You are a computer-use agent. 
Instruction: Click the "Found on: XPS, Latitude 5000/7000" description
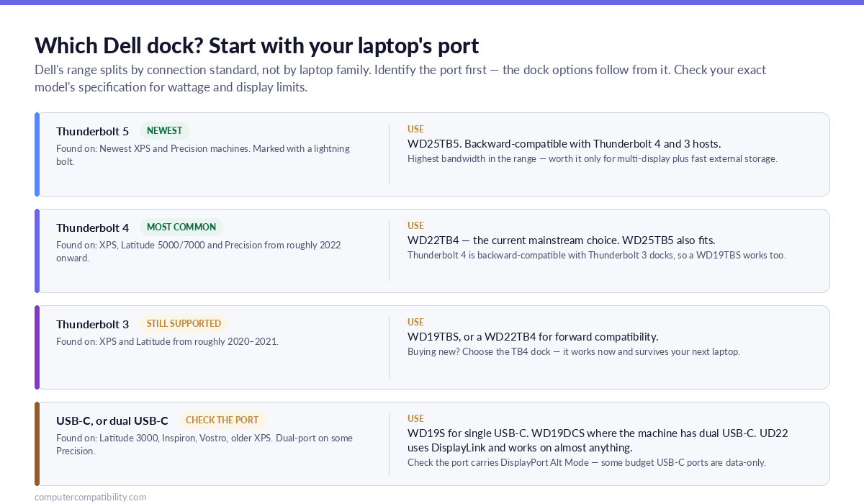tap(199, 251)
